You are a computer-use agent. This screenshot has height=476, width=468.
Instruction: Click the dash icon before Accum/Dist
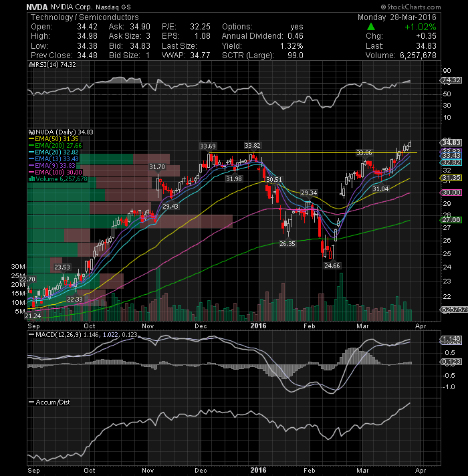31,402
